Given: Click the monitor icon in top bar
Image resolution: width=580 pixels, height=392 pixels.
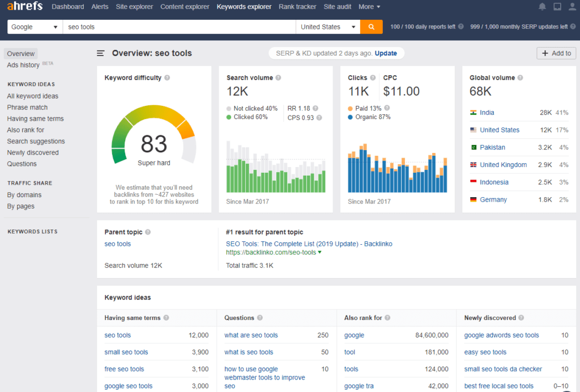Looking at the screenshot, I should tap(557, 7).
